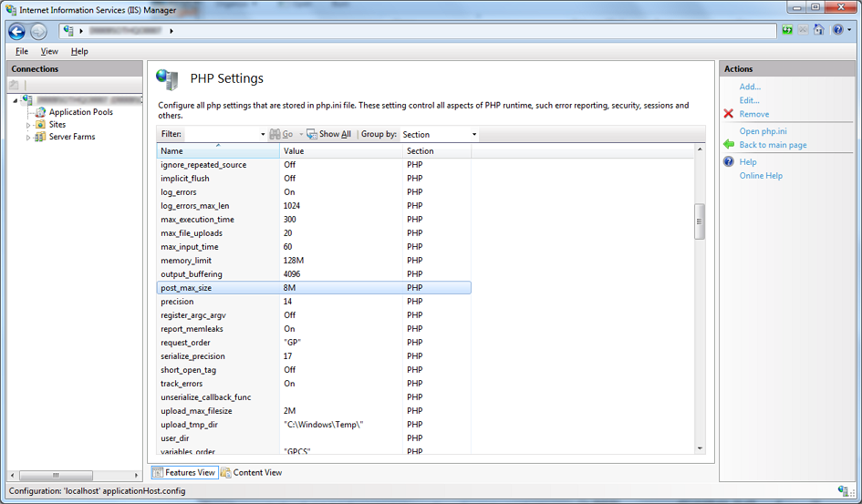Click the IIS Manager title bar icon
The image size is (862, 504).
click(x=11, y=9)
